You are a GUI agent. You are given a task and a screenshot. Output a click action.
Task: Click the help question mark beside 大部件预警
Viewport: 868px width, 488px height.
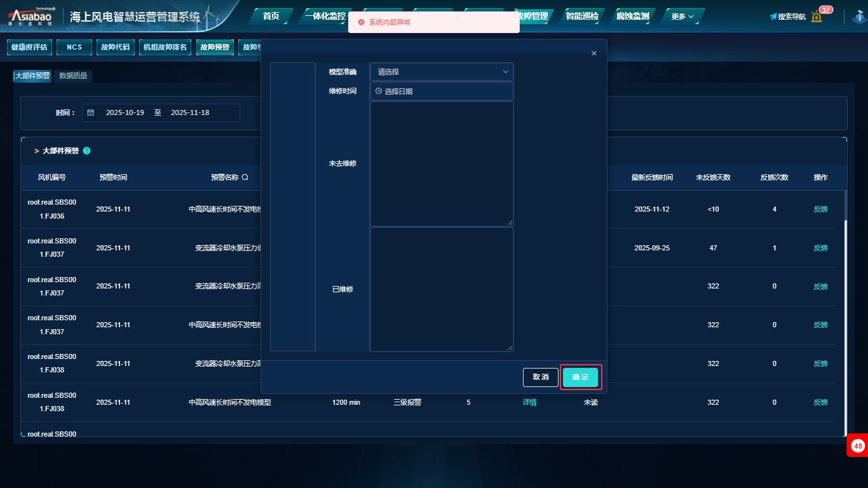[86, 151]
